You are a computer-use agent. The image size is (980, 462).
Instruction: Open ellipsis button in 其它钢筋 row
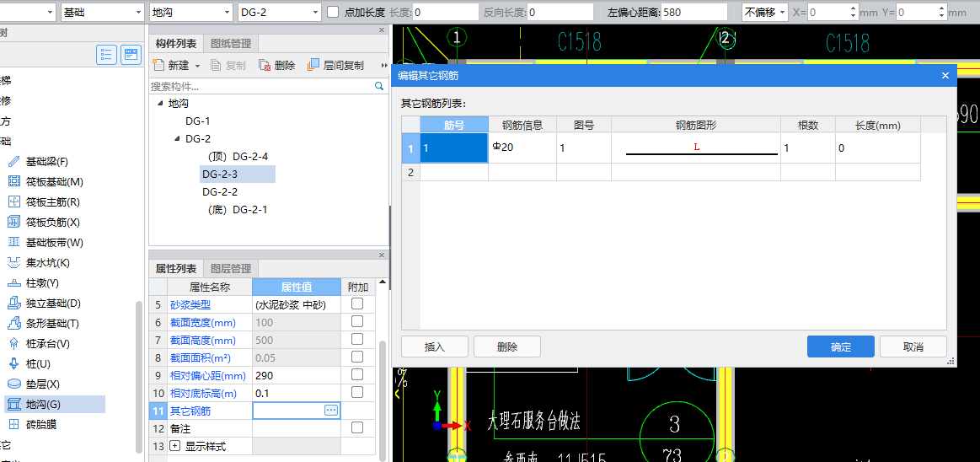point(331,410)
